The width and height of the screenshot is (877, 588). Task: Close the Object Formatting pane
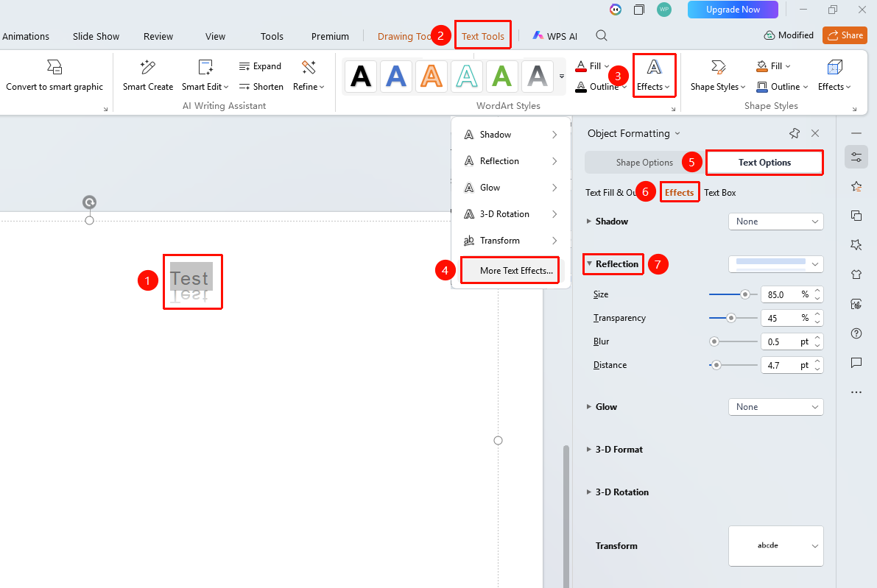(x=815, y=133)
